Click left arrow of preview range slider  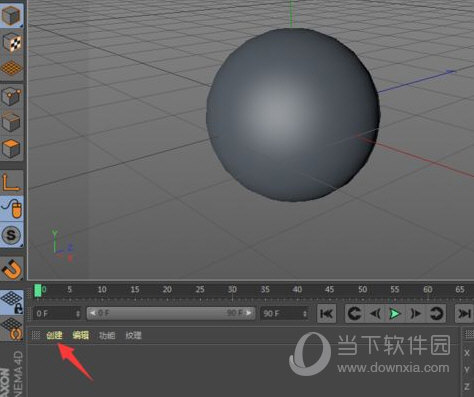[x=92, y=313]
